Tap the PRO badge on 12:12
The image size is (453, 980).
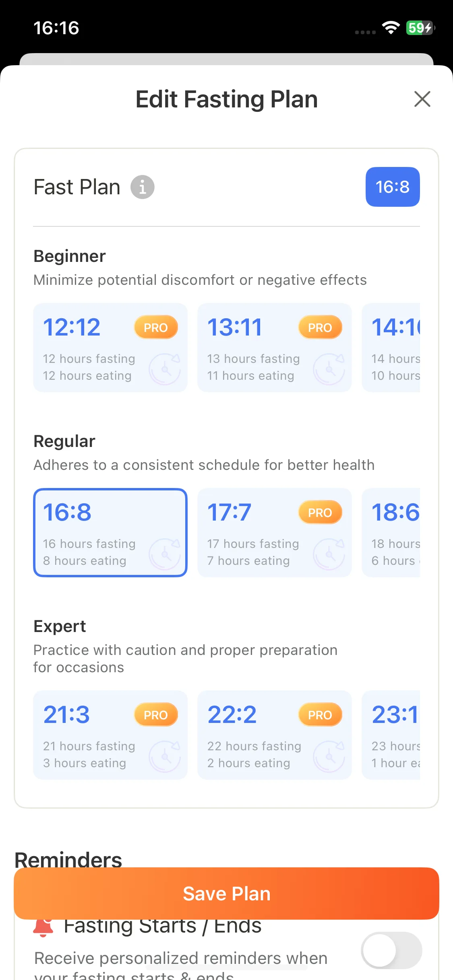tap(156, 327)
